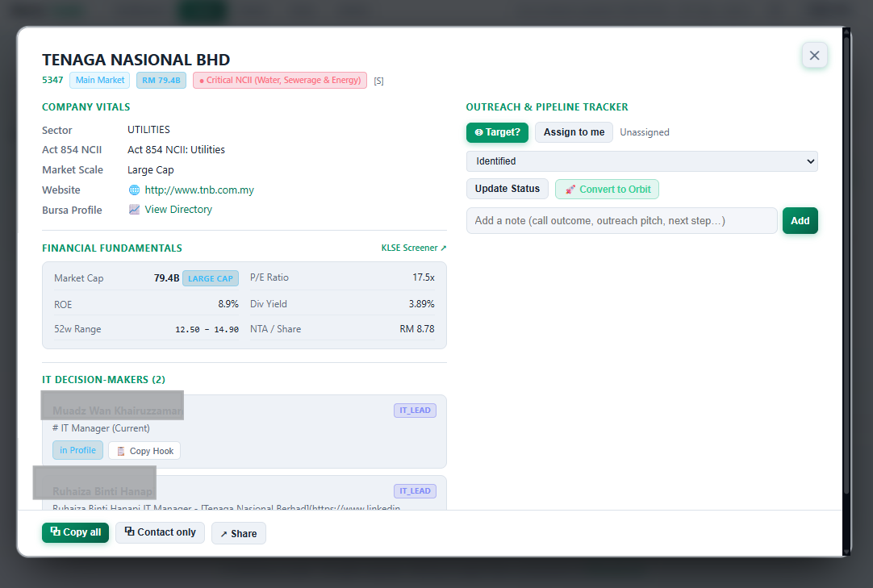This screenshot has width=873, height=588.
Task: Close the company detail dialog
Action: pos(814,55)
